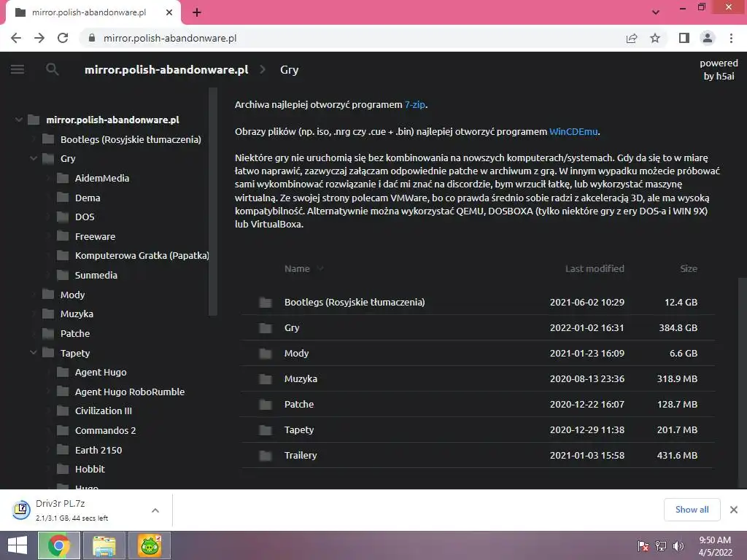View site padlock security info
The image size is (747, 560).
point(92,38)
